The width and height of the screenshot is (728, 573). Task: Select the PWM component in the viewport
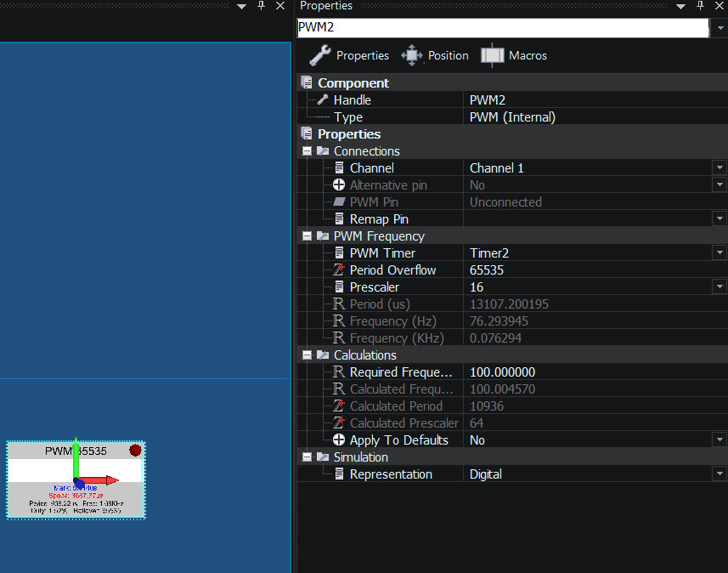click(x=76, y=479)
